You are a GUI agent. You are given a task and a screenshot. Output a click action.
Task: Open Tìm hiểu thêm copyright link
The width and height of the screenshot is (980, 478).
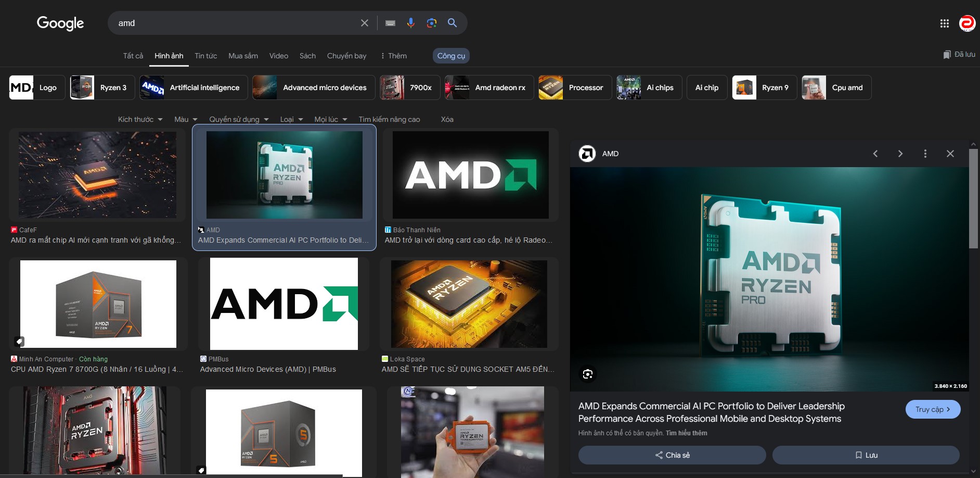(x=687, y=433)
